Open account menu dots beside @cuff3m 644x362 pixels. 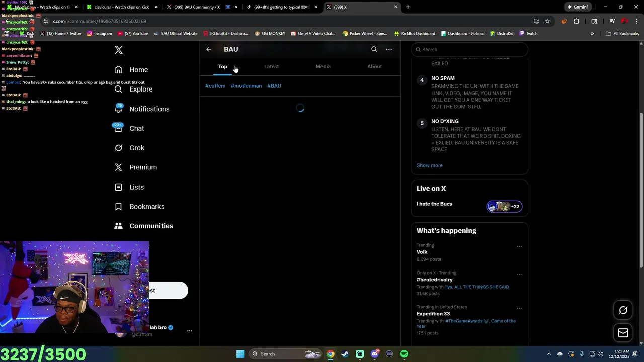pyautogui.click(x=190, y=331)
